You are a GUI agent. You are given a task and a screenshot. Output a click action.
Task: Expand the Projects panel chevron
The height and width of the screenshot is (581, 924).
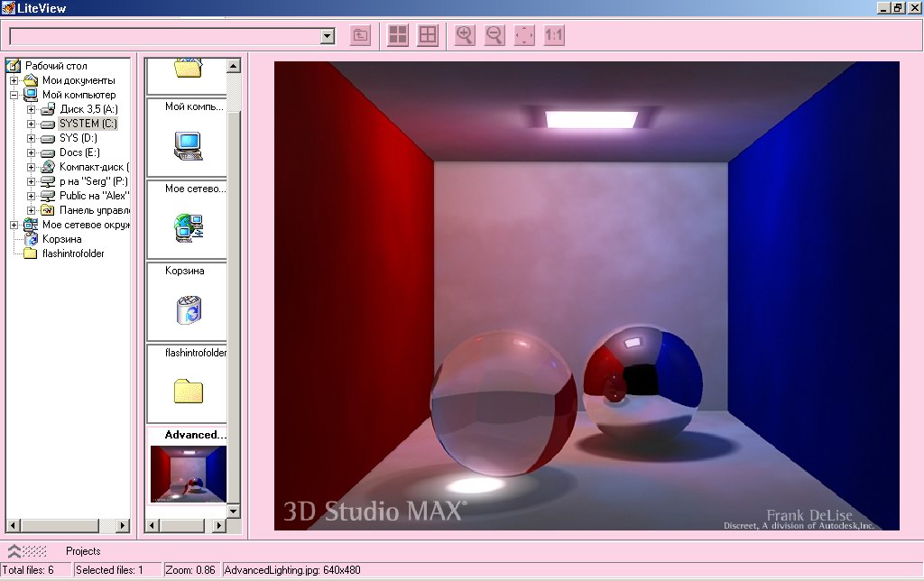click(x=14, y=551)
